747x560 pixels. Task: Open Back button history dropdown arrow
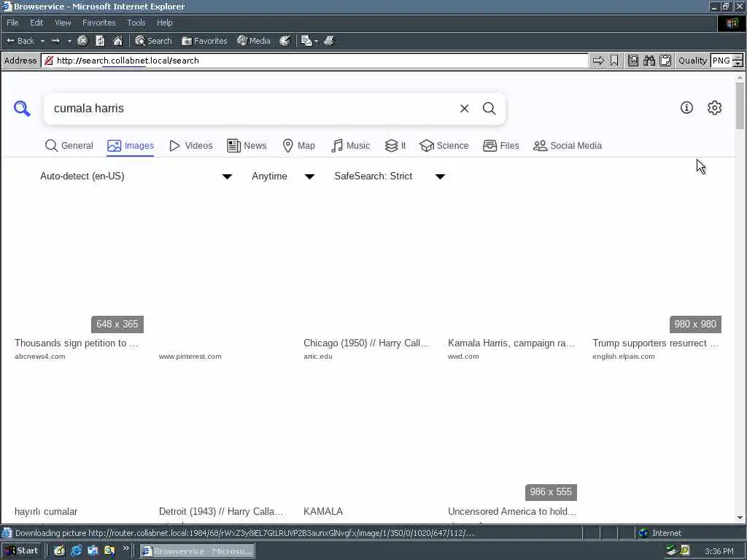pyautogui.click(x=42, y=41)
